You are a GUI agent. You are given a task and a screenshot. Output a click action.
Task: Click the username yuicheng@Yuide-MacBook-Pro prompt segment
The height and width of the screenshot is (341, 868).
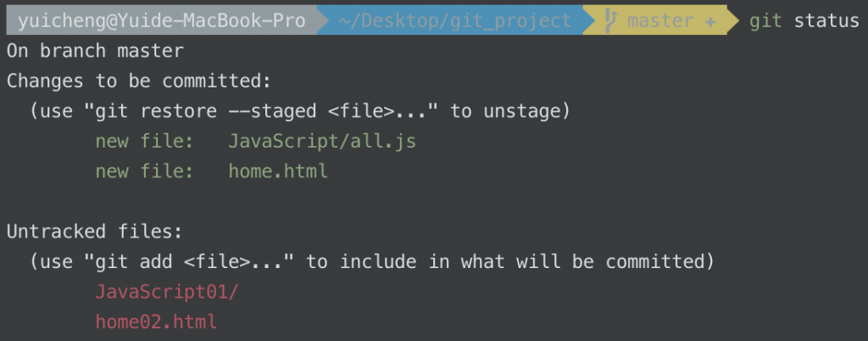(162, 21)
